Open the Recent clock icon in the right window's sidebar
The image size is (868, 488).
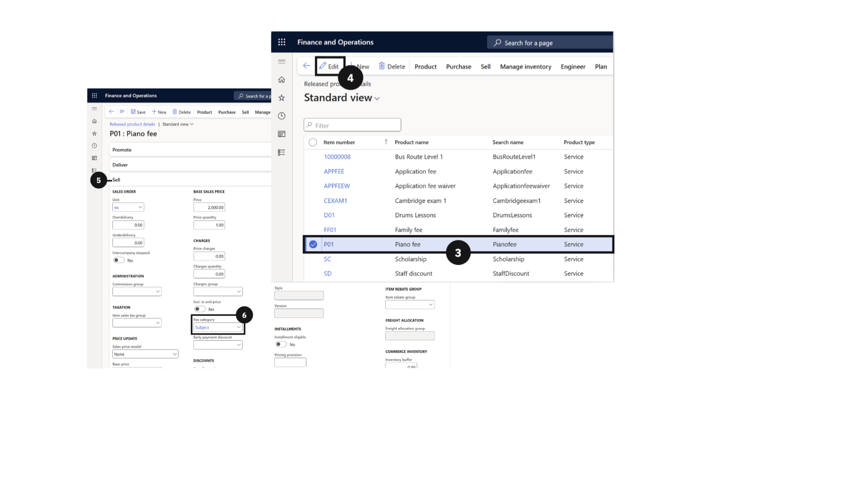(x=282, y=116)
